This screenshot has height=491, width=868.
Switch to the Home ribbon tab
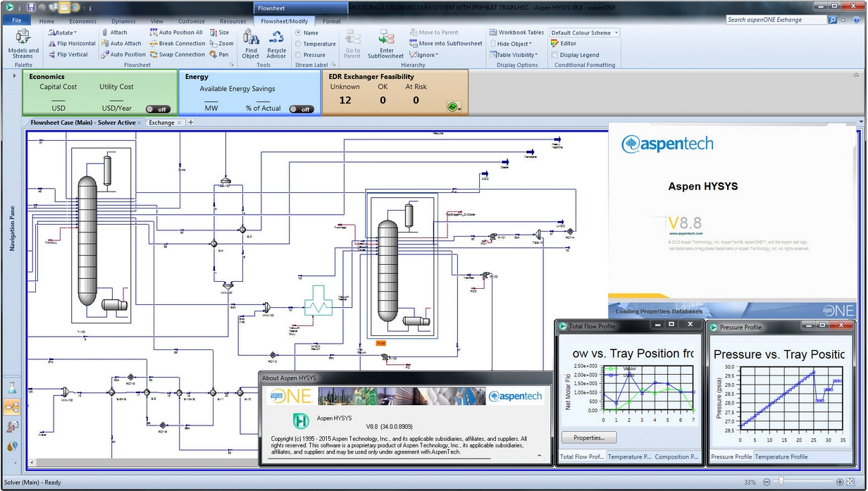pos(46,21)
